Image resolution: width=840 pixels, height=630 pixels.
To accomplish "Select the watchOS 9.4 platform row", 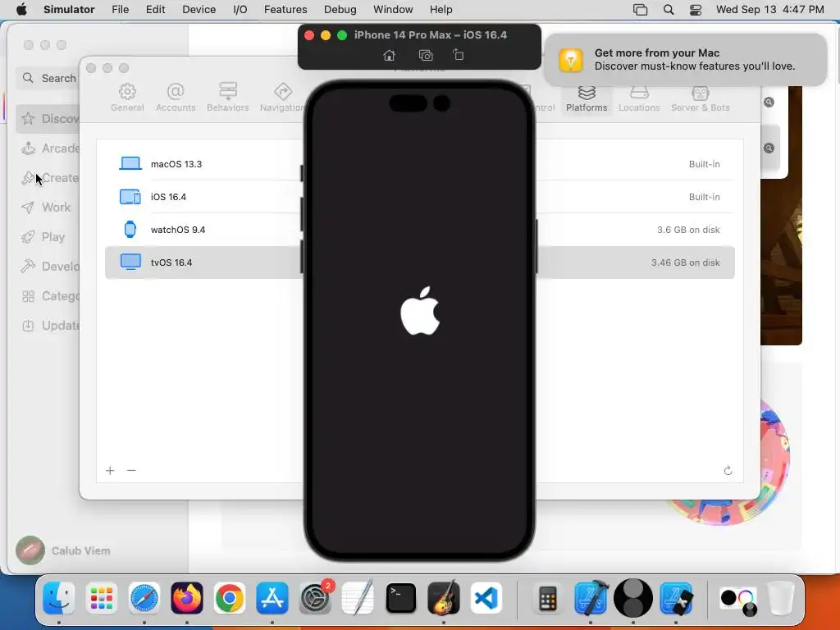I will pos(419,230).
